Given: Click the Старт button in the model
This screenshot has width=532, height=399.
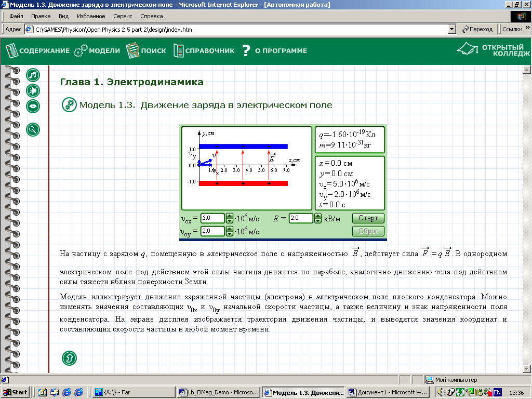Looking at the screenshot, I should click(368, 218).
